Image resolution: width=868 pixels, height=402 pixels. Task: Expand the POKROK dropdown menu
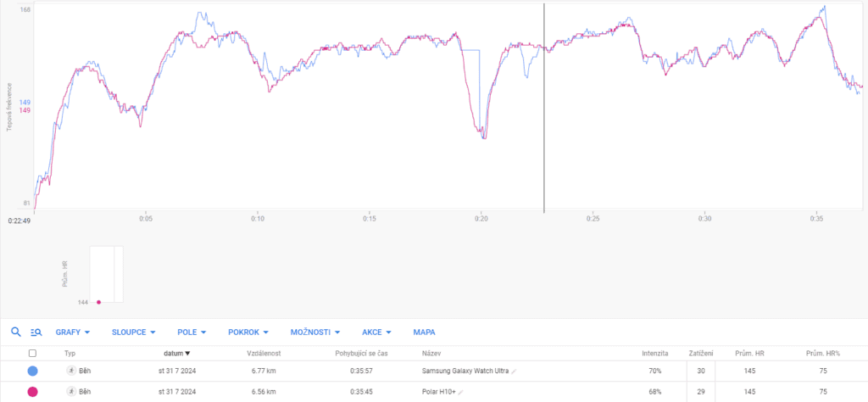[248, 332]
